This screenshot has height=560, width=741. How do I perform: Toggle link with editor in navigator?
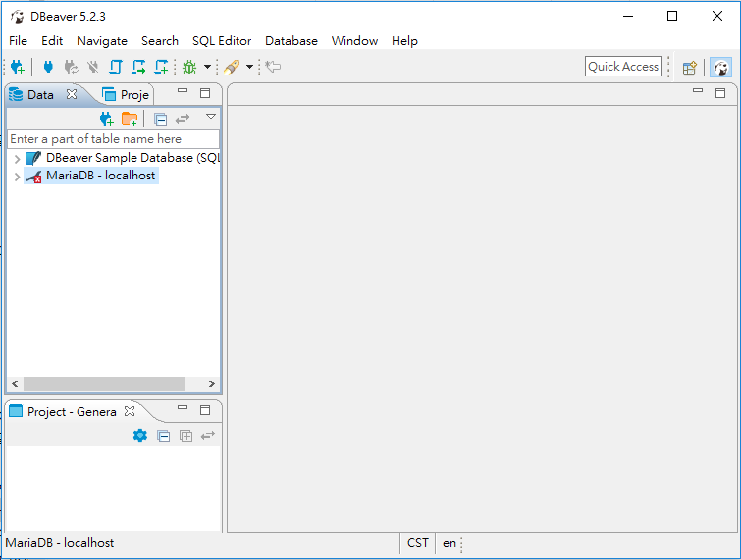183,119
